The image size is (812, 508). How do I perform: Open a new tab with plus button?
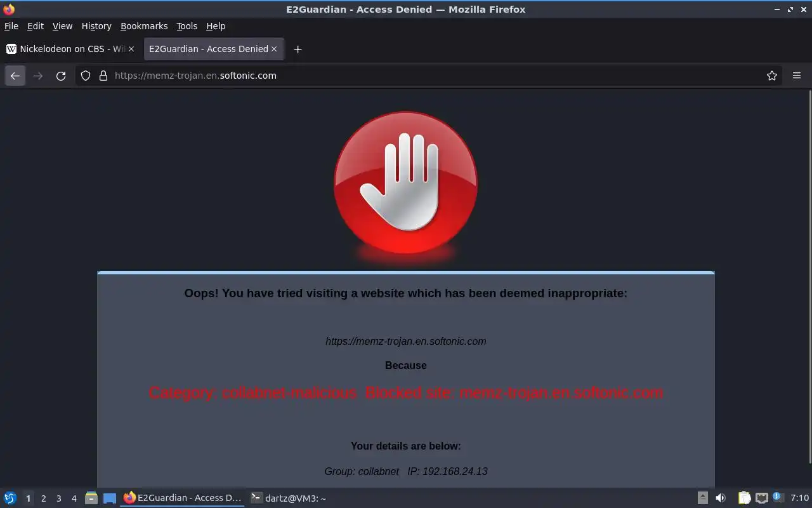pyautogui.click(x=298, y=49)
